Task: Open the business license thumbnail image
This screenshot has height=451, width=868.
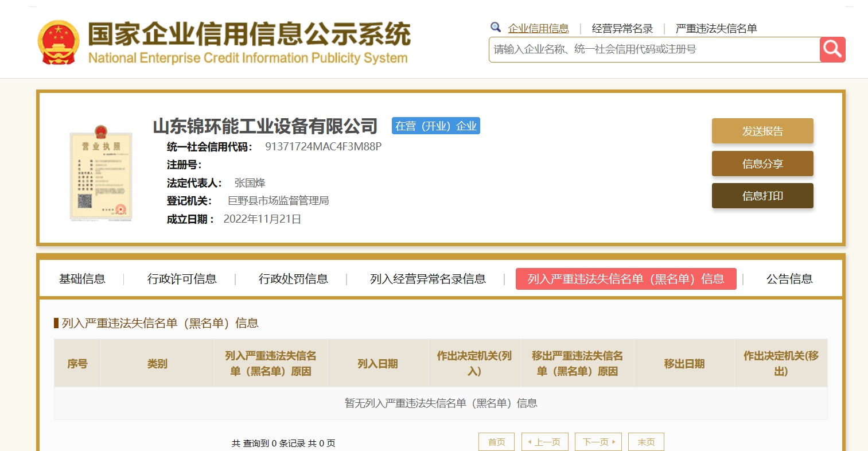Action: coord(101,173)
